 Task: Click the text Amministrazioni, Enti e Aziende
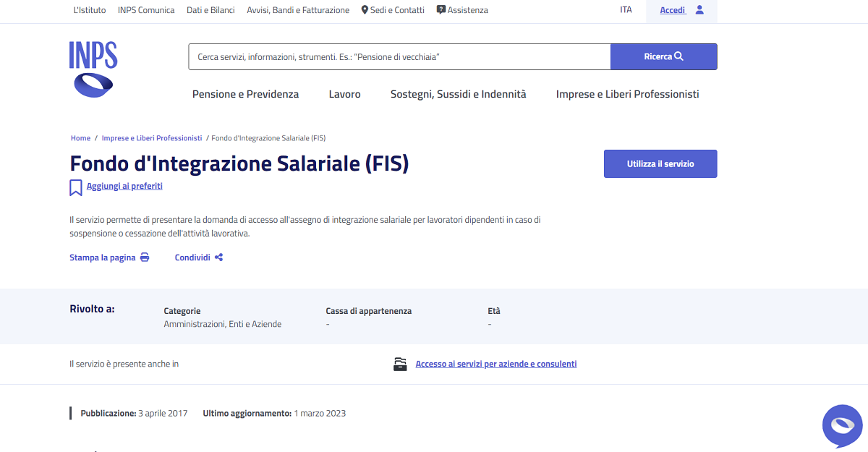click(223, 324)
